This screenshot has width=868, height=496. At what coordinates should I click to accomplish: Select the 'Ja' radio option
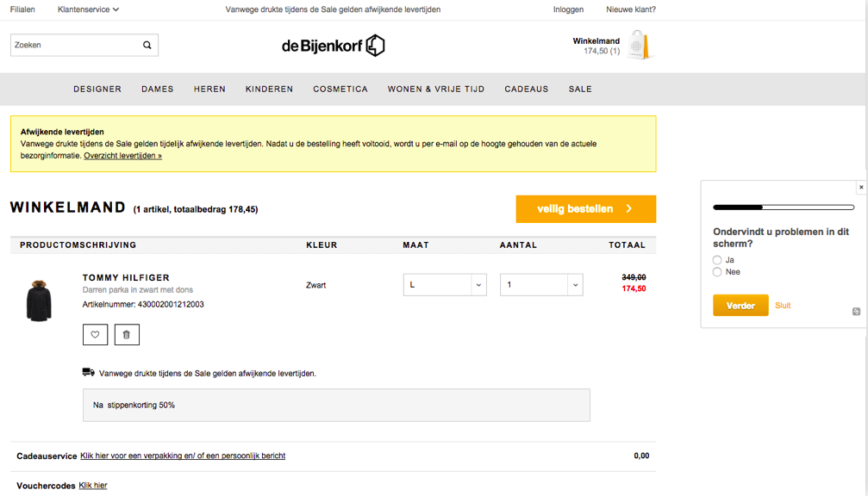(x=717, y=260)
